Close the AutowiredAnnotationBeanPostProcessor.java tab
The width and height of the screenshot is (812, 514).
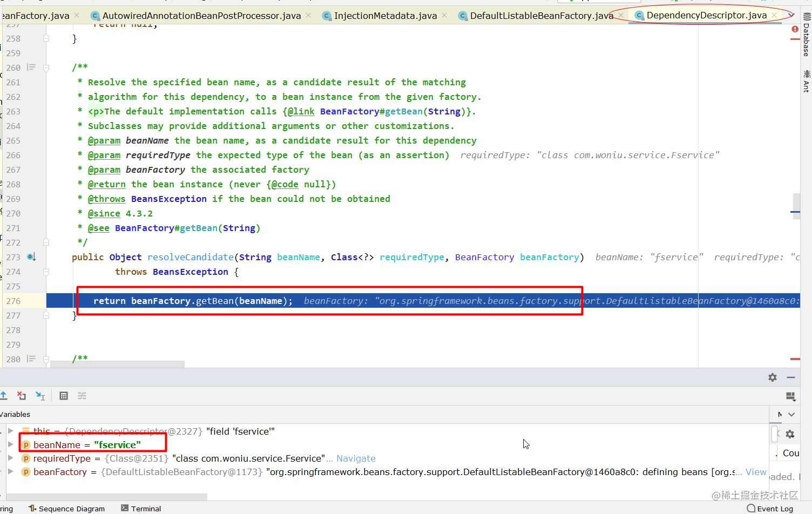[308, 15]
